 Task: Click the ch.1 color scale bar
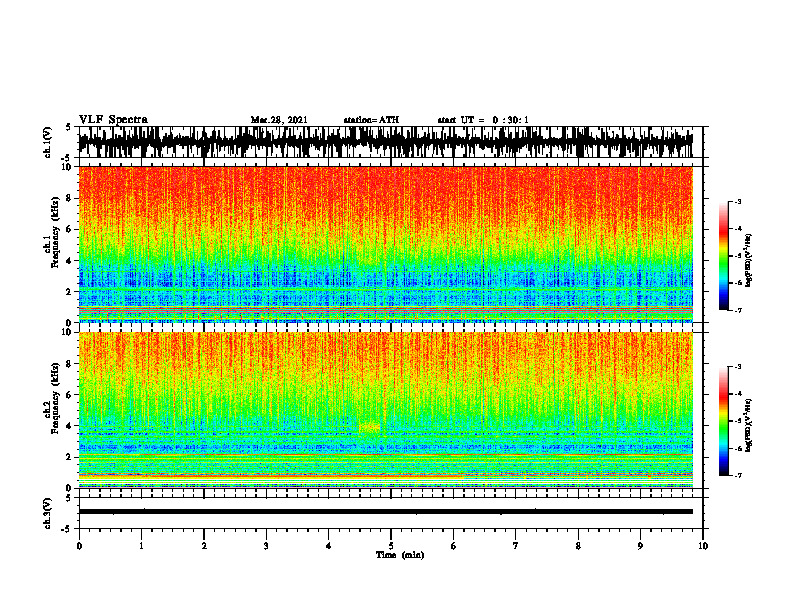coord(724,256)
